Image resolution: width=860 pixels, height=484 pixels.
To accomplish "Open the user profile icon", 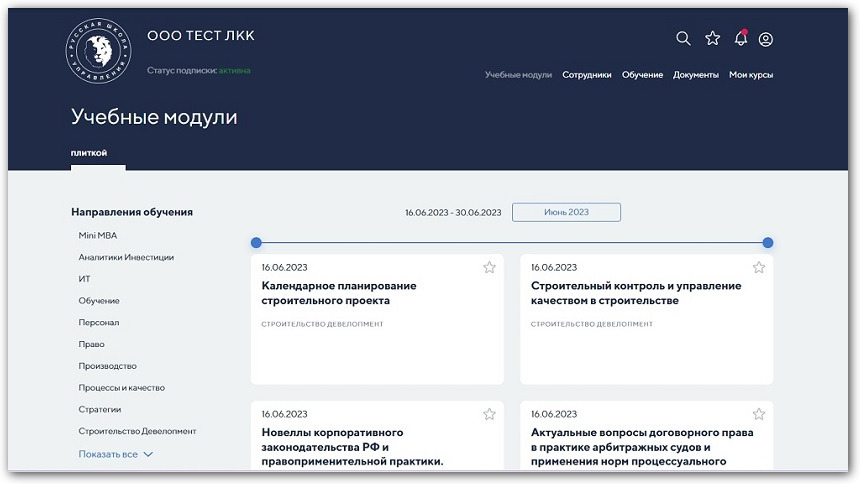I will (766, 39).
